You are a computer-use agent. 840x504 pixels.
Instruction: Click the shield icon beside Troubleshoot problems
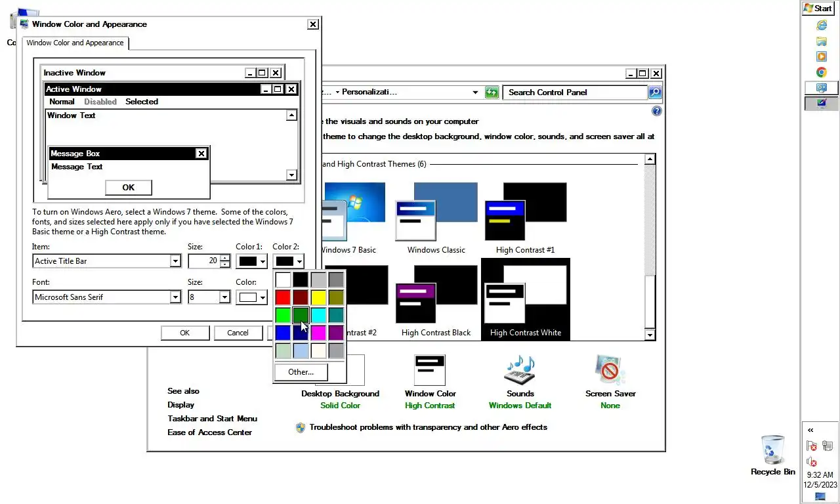click(x=301, y=427)
